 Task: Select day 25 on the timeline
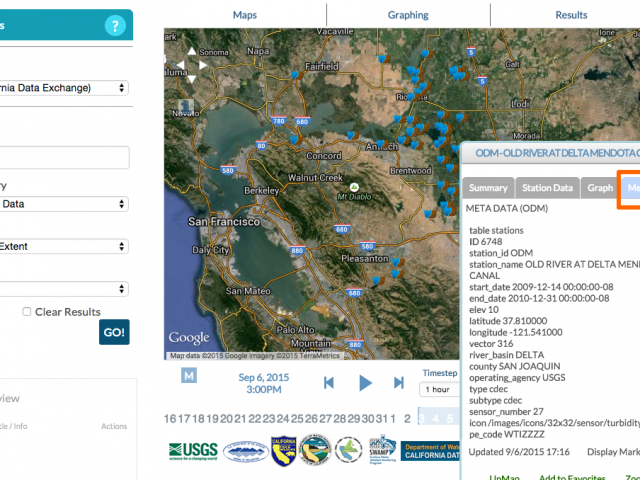(x=297, y=419)
